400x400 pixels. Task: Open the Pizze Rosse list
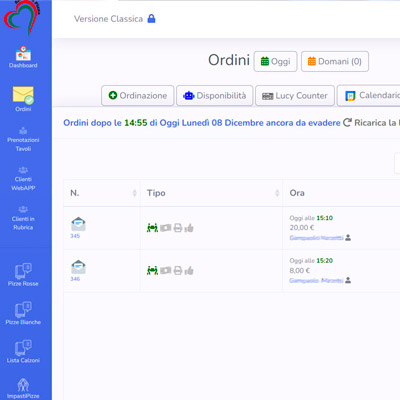click(23, 275)
